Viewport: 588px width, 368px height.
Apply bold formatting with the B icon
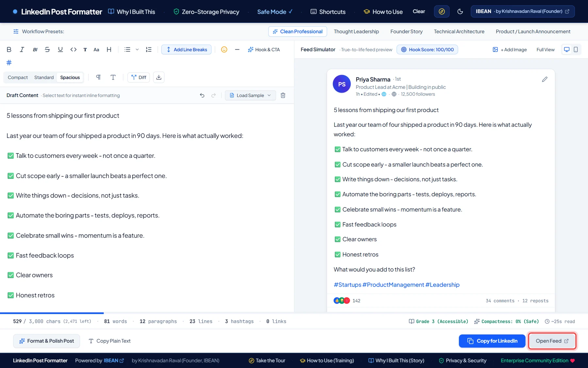pyautogui.click(x=9, y=50)
